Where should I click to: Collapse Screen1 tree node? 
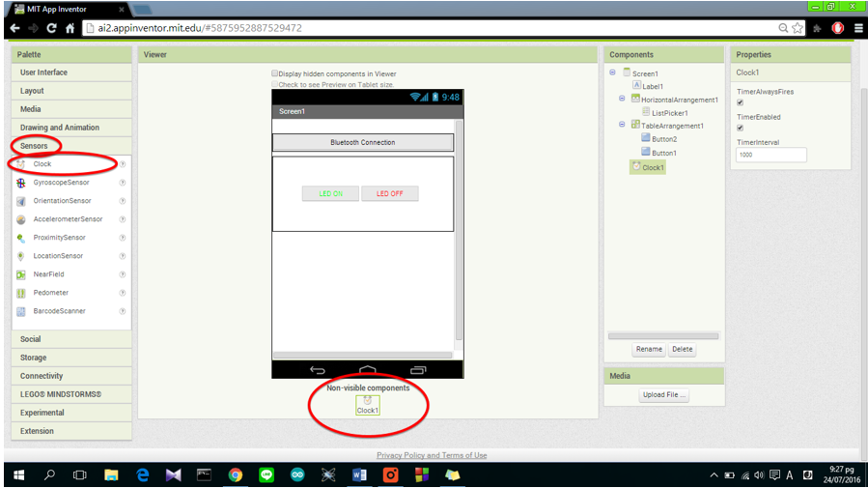click(612, 72)
